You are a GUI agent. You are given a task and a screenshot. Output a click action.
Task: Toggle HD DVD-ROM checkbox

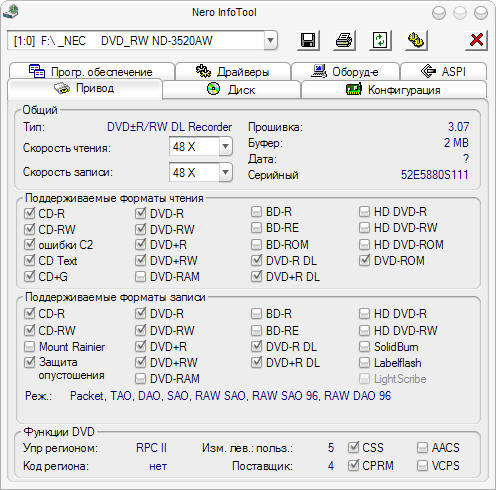pos(364,244)
